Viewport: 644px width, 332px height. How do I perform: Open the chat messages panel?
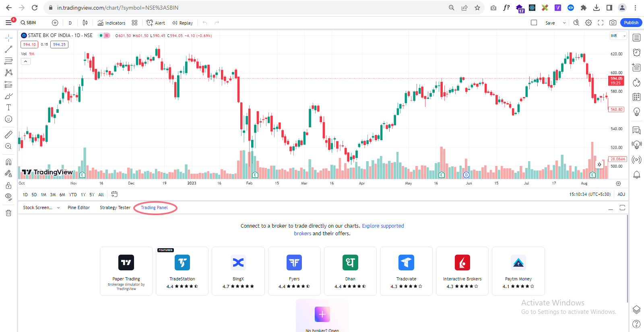[636, 130]
